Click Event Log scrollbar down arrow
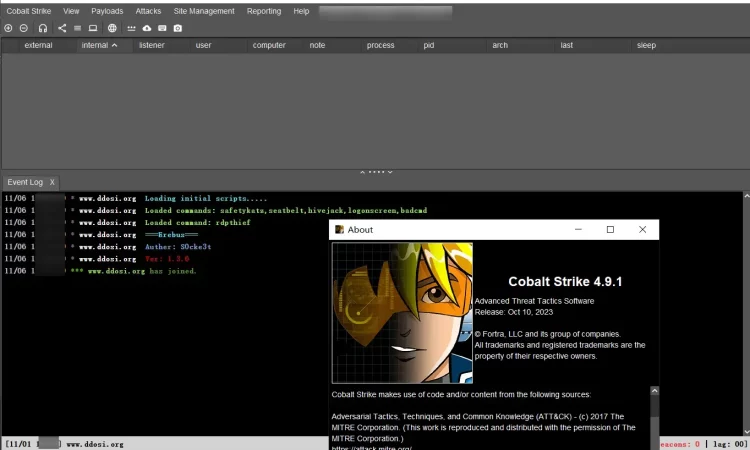This screenshot has width=750, height=450. click(746, 431)
